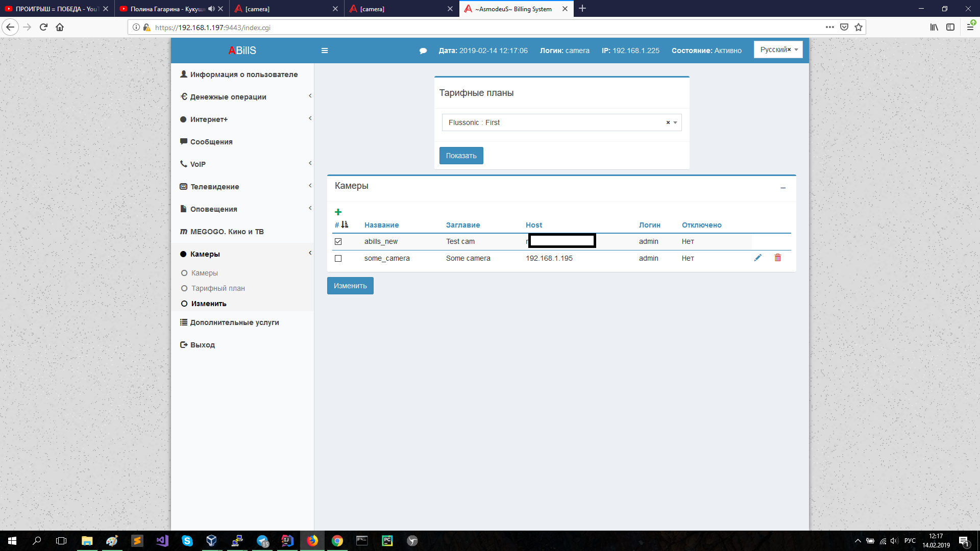Collapse the Камеры panel with minus icon
The image size is (980, 551).
point(783,188)
